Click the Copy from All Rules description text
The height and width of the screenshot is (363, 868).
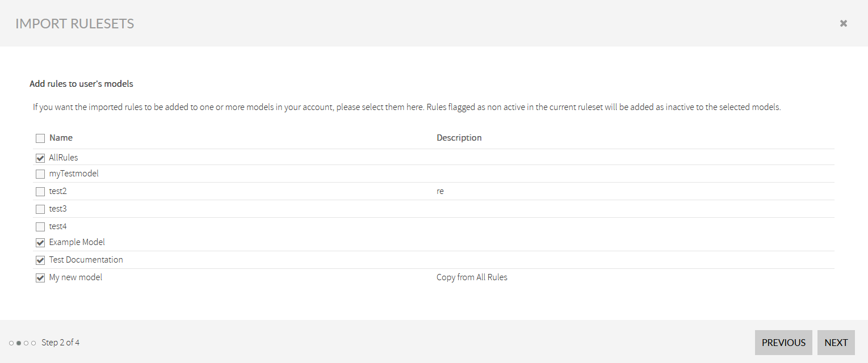[472, 277]
